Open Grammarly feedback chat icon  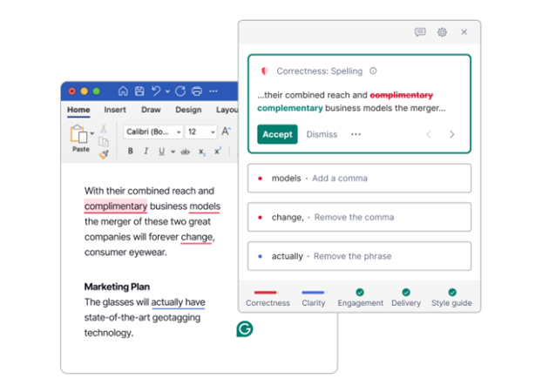point(420,32)
